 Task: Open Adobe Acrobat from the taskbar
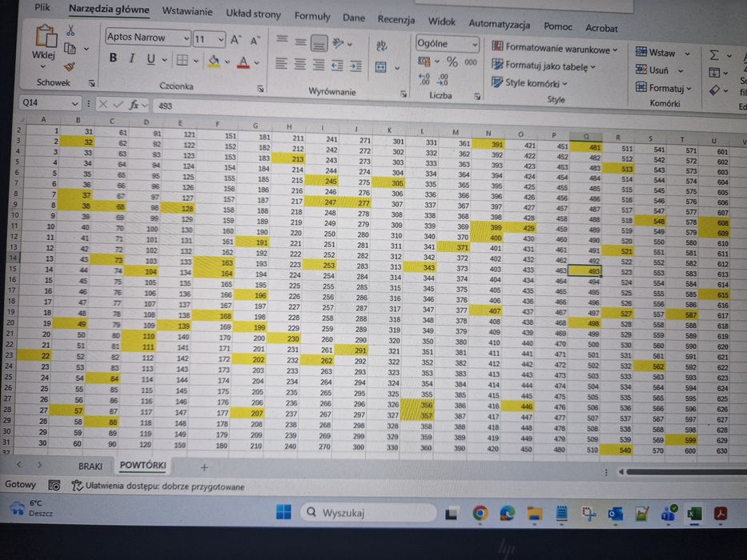coord(721,514)
